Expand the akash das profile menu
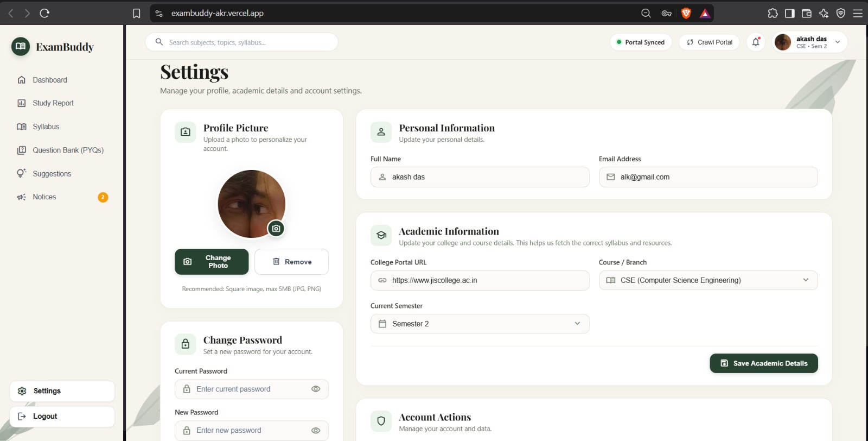This screenshot has width=868, height=441. (x=809, y=42)
